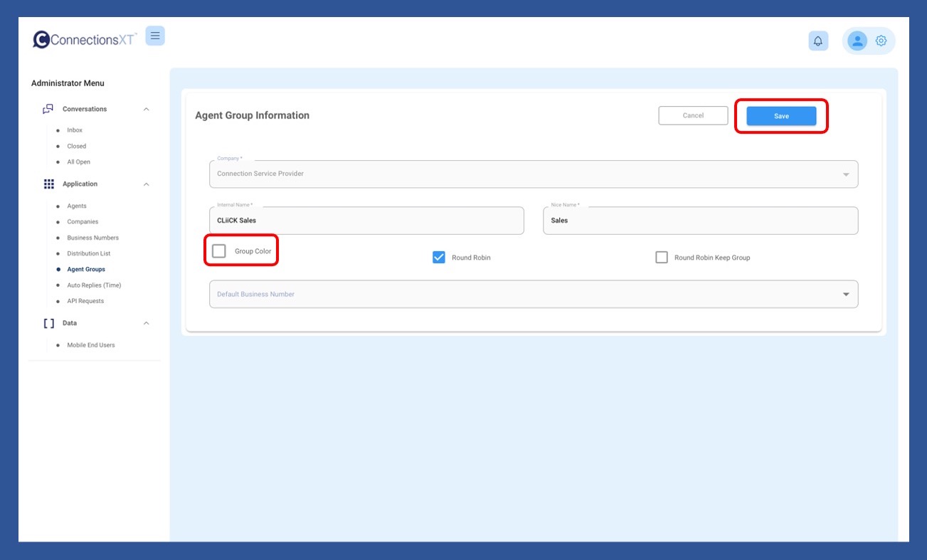Go to Inbox in the sidebar
Screen dimensions: 927x560
(75, 130)
